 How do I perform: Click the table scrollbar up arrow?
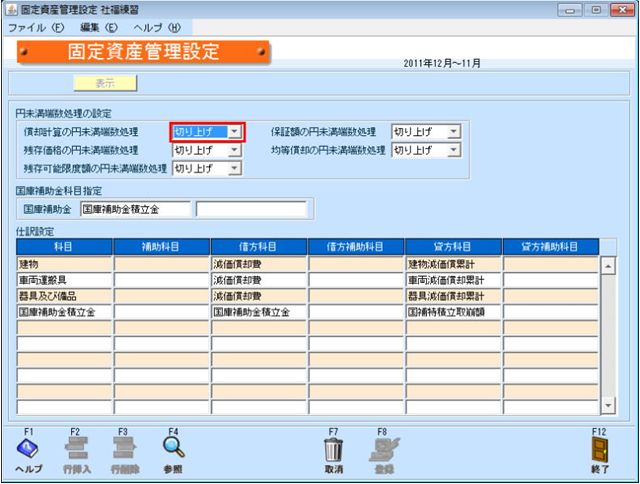pyautogui.click(x=608, y=266)
